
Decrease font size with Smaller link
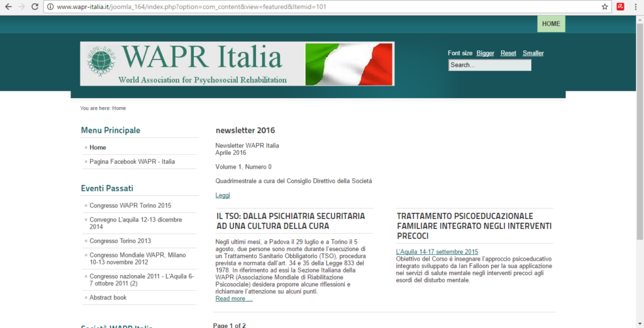tap(533, 53)
